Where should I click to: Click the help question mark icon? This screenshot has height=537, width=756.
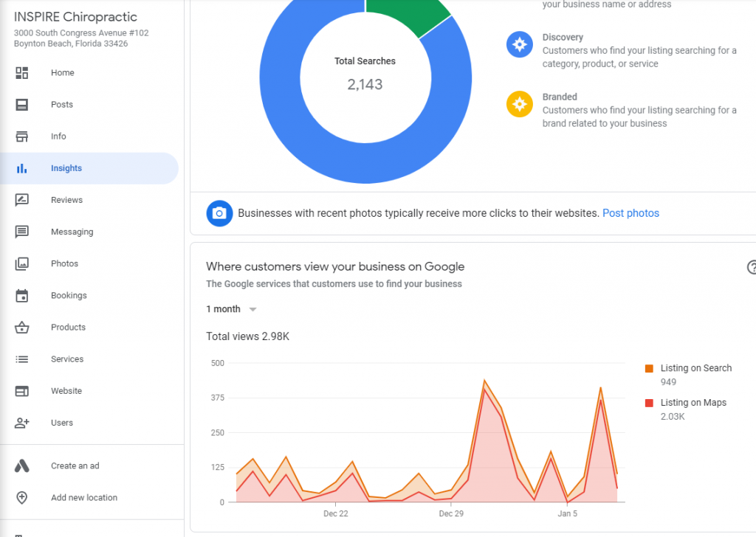[x=751, y=267]
